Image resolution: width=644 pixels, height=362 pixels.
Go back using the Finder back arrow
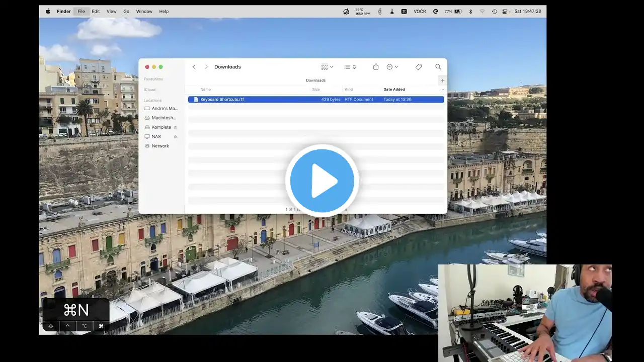pyautogui.click(x=194, y=67)
